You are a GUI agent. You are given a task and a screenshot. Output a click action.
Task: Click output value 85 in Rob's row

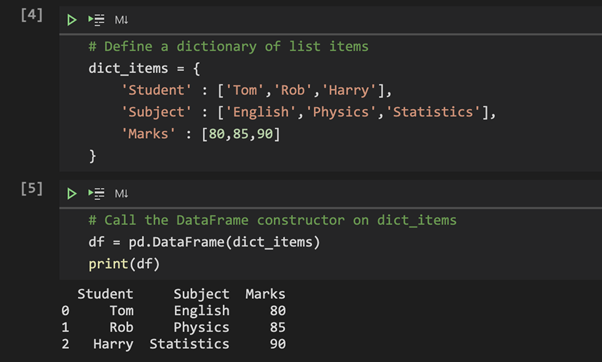pos(278,327)
